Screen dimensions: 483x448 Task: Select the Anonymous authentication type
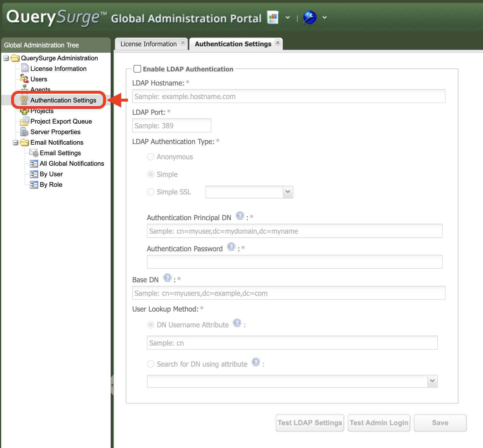151,157
